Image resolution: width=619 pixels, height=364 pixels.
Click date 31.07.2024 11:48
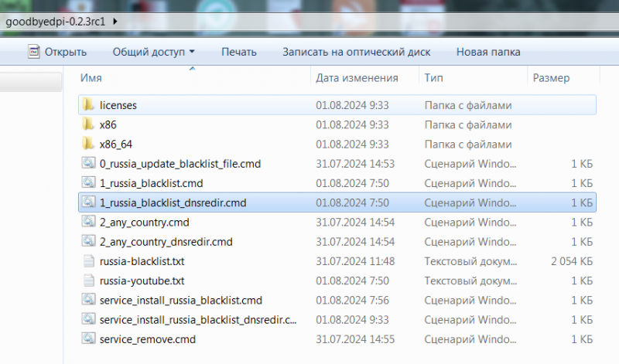coord(355,261)
